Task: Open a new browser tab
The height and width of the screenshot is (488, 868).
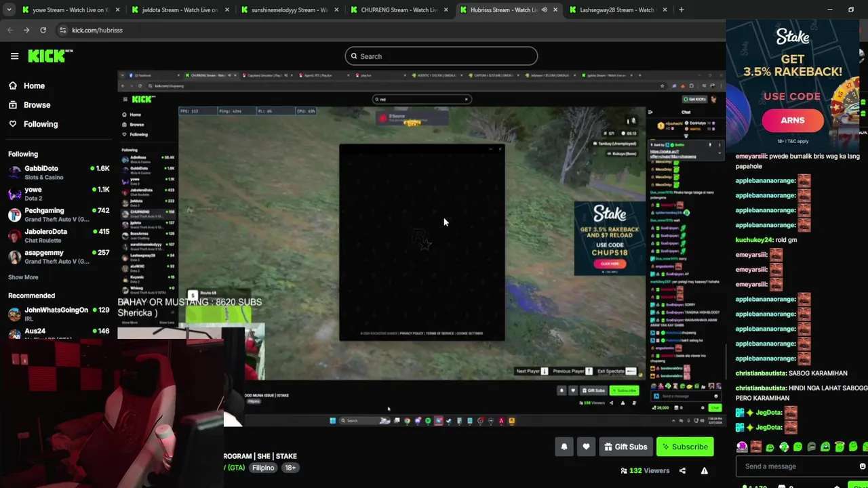Action: (681, 9)
